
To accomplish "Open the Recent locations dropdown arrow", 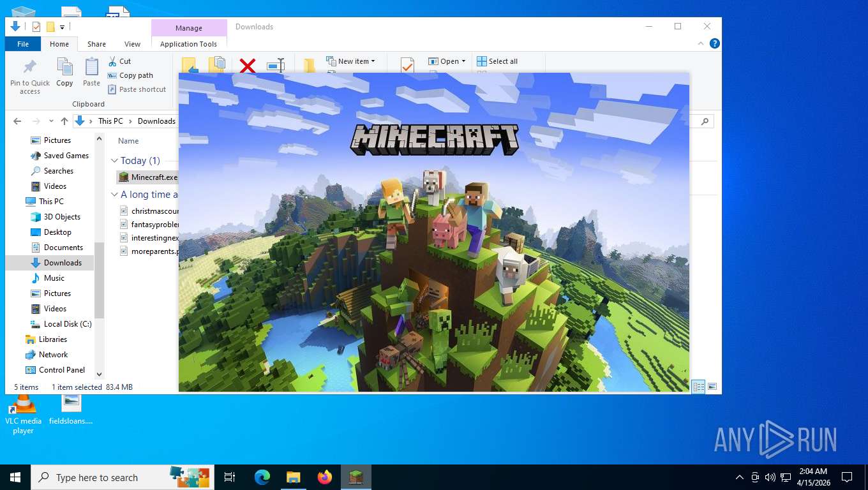I will (x=52, y=121).
